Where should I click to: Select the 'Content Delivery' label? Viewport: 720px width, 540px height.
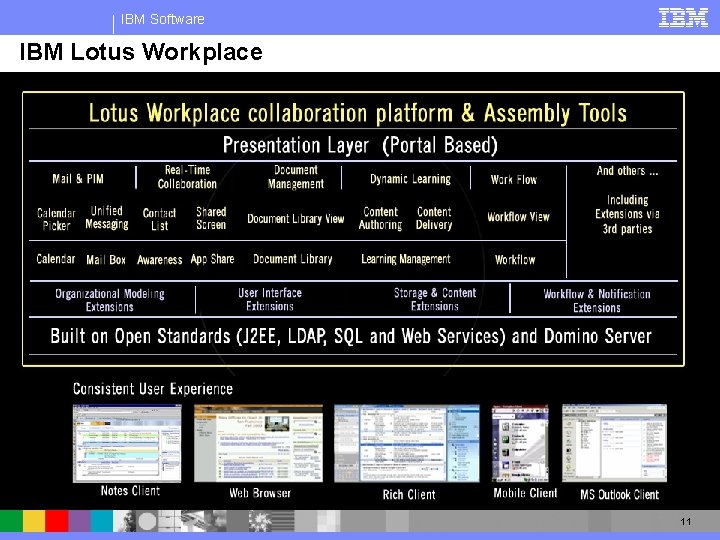click(434, 218)
